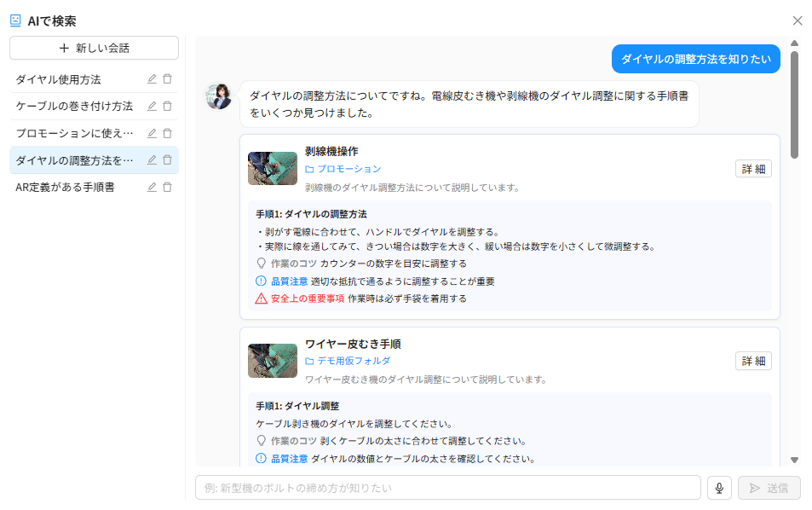Focus the message input field
This screenshot has width=812, height=510.
[448, 488]
